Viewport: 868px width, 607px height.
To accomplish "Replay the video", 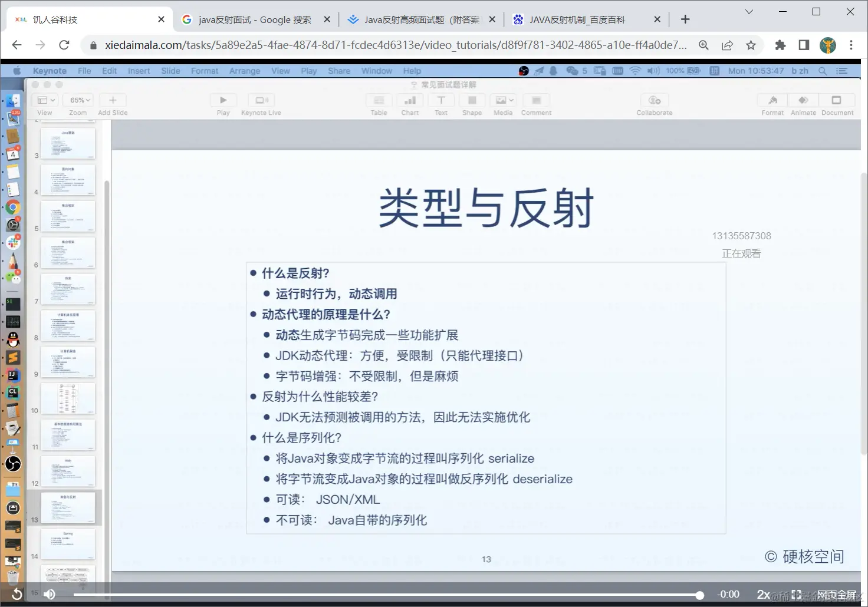I will 17,595.
